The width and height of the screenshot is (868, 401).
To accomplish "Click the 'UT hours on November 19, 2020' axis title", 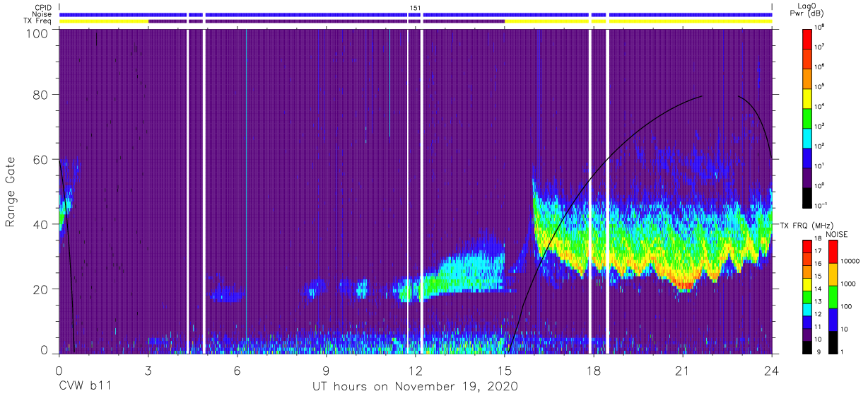I will coord(416,387).
